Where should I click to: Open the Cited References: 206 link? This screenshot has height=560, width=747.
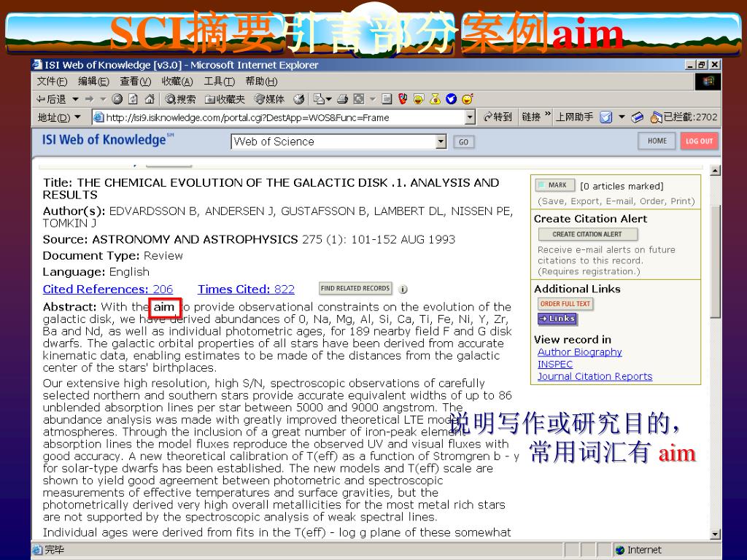(108, 289)
